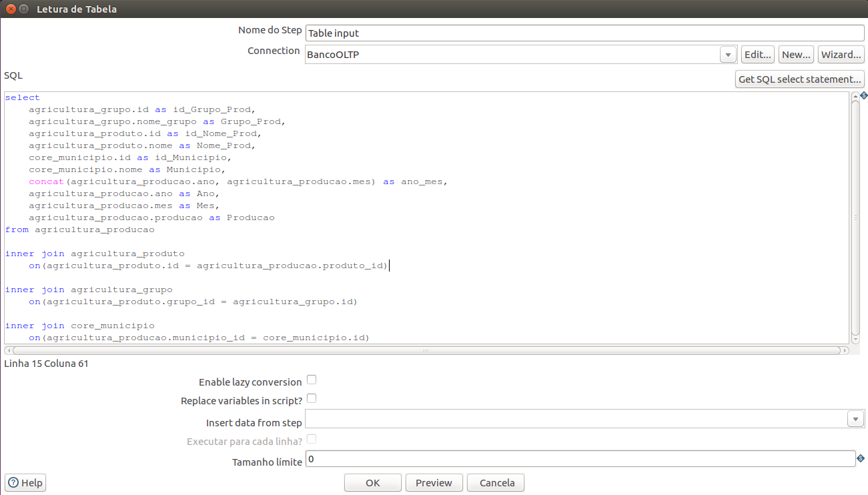Click scroll down arrow of SQL editor
Screen dimensions: 868x495
855,340
